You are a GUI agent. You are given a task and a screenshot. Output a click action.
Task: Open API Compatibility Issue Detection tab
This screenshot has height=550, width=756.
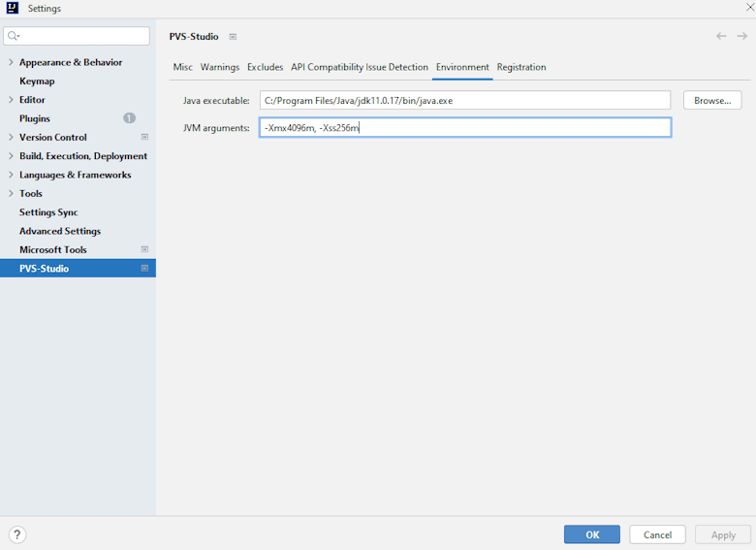pyautogui.click(x=360, y=67)
